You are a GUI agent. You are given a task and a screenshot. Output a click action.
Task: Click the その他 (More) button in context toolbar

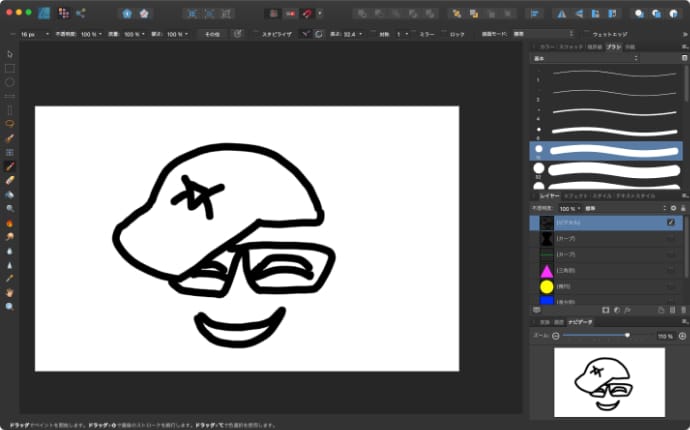coord(211,34)
